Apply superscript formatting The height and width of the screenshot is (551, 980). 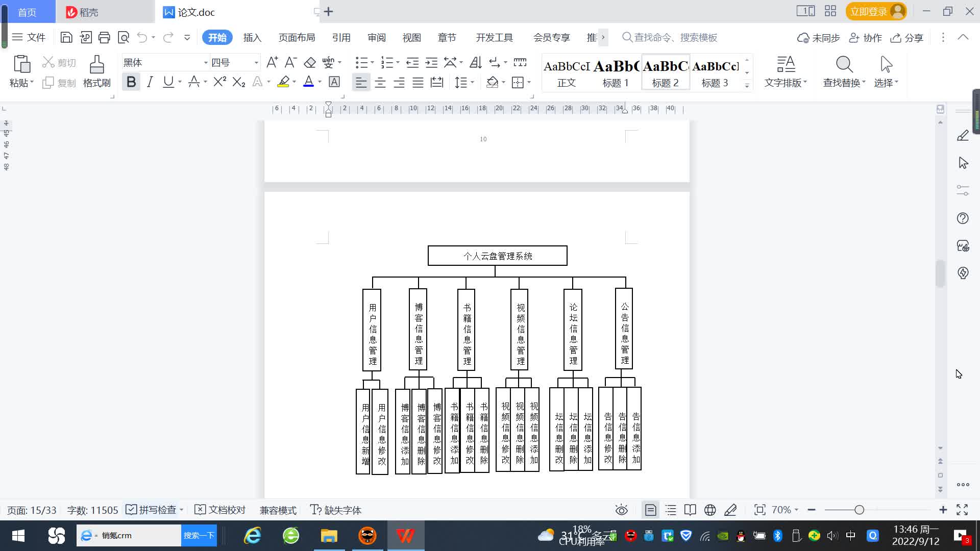[219, 82]
